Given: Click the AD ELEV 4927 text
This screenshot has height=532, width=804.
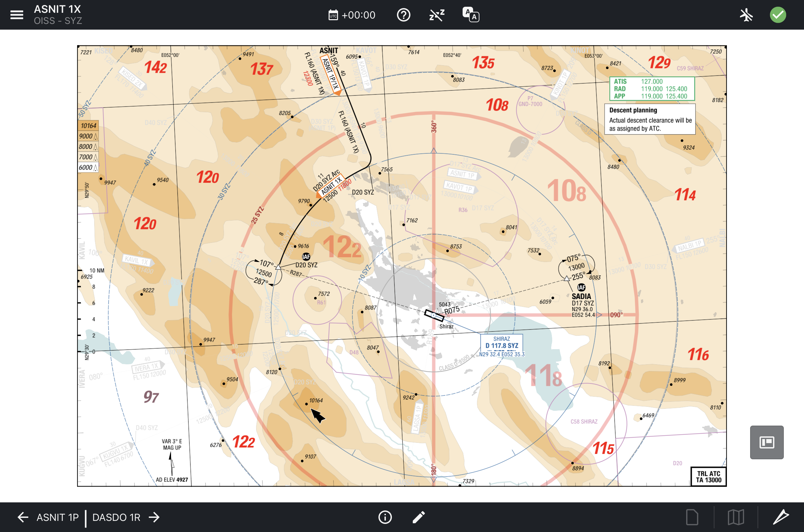Looking at the screenshot, I should coord(172,480).
